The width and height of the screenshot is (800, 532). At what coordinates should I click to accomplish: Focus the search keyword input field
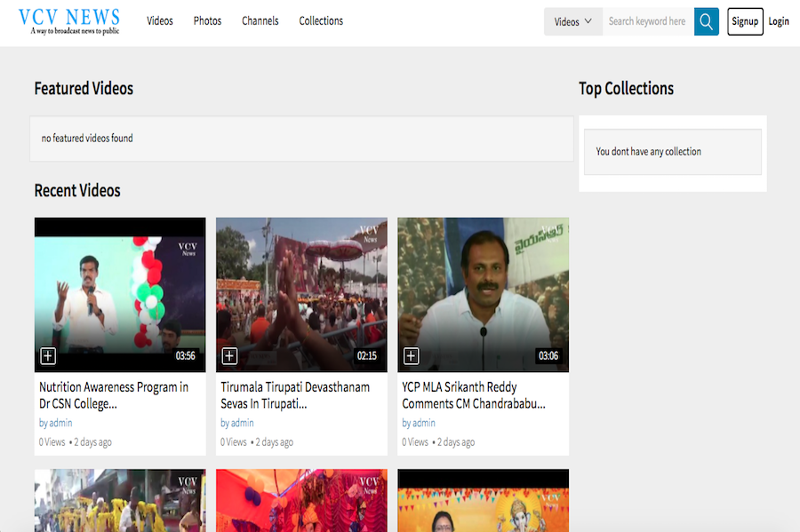click(647, 21)
